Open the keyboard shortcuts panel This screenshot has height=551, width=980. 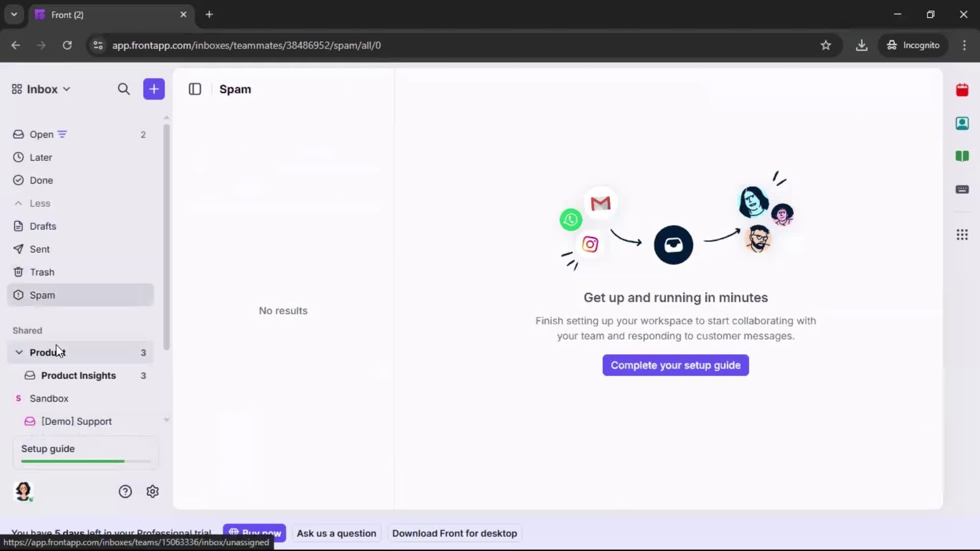[963, 190]
